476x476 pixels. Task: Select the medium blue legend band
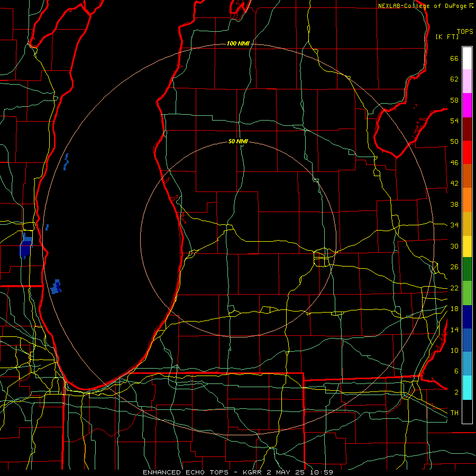click(x=467, y=340)
